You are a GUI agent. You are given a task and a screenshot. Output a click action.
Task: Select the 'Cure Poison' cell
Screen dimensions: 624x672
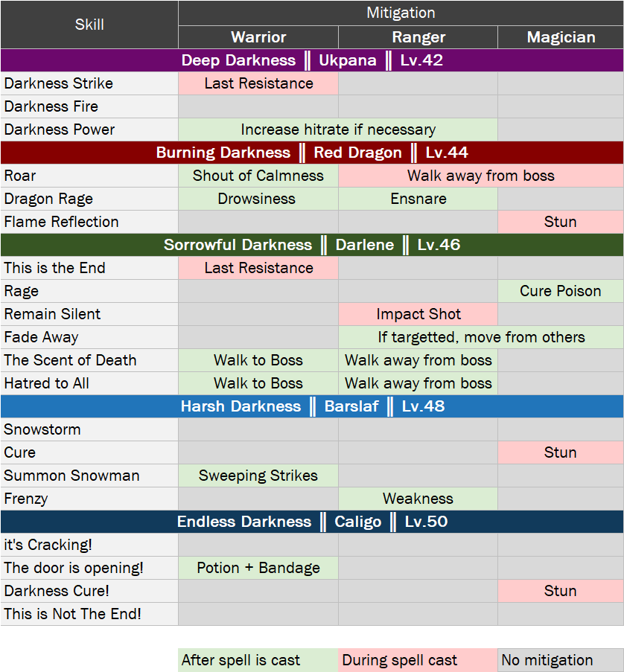coord(561,291)
